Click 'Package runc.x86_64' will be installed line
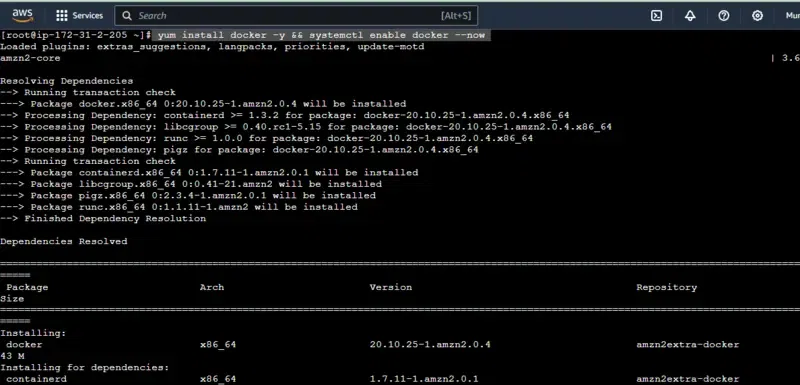The height and width of the screenshot is (385, 800). (x=179, y=207)
